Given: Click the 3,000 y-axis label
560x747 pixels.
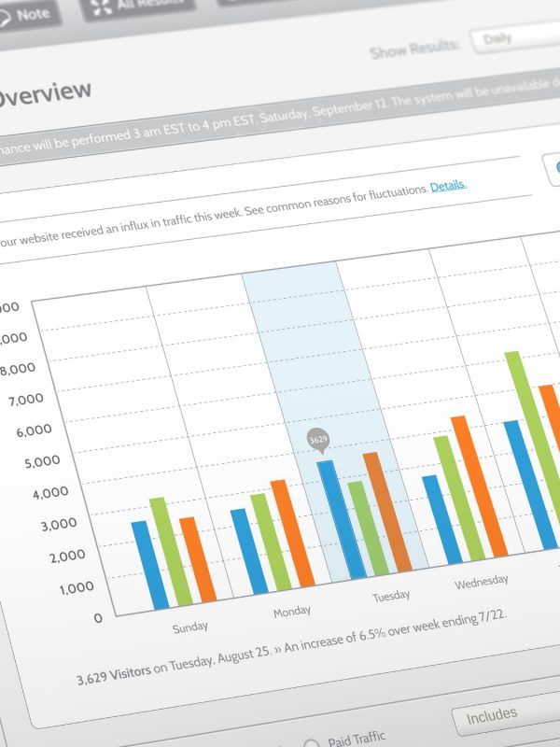Looking at the screenshot, I should click(59, 525).
